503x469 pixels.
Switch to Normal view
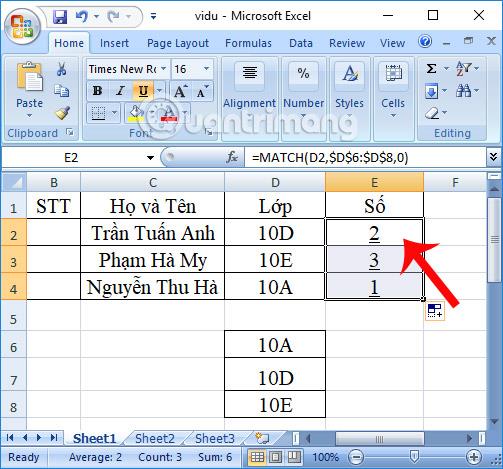(x=257, y=457)
